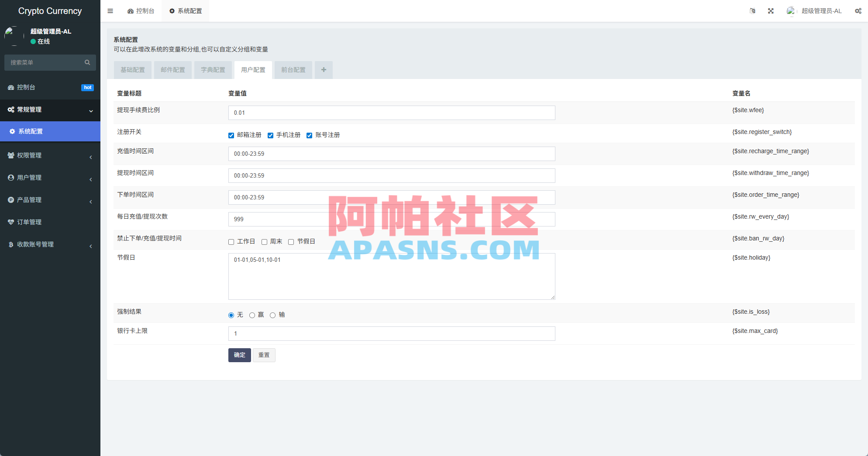Click the 常规管理 gears icon in sidebar
868x456 pixels.
pyautogui.click(x=11, y=110)
